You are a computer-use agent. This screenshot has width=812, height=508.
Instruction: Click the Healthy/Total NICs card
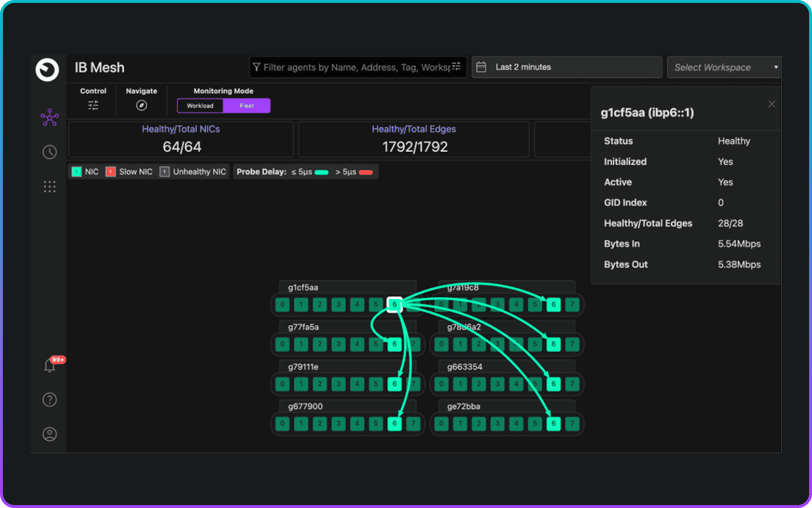tap(181, 139)
